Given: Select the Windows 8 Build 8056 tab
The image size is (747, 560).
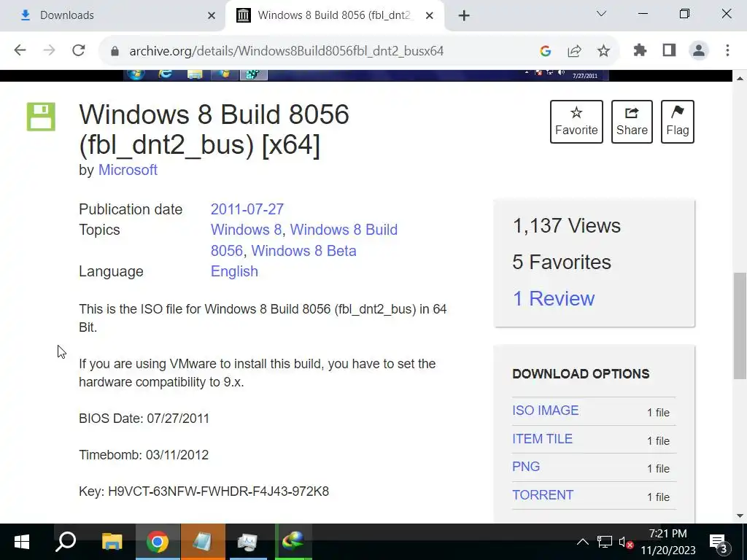Looking at the screenshot, I should click(x=335, y=15).
